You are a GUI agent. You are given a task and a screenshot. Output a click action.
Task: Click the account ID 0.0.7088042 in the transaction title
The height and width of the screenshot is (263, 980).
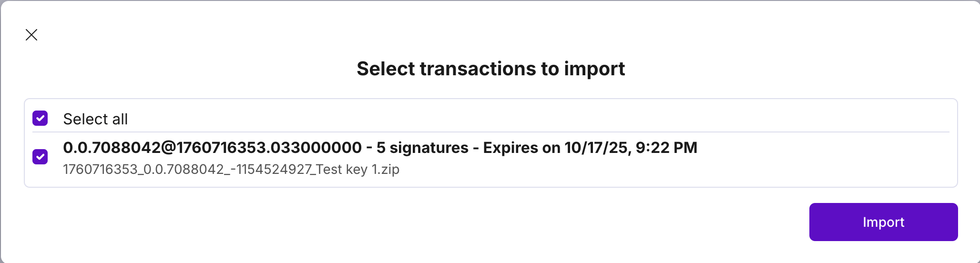[112, 148]
